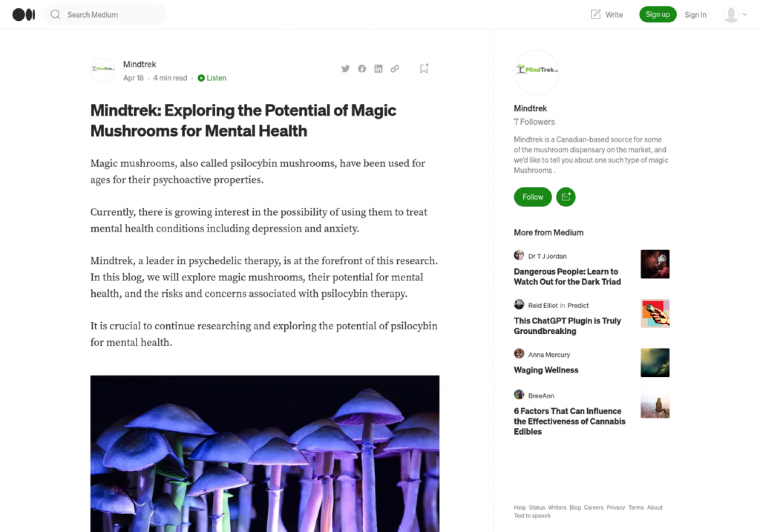Click the user profile avatar
Screen dimensions: 760x532
click(731, 15)
